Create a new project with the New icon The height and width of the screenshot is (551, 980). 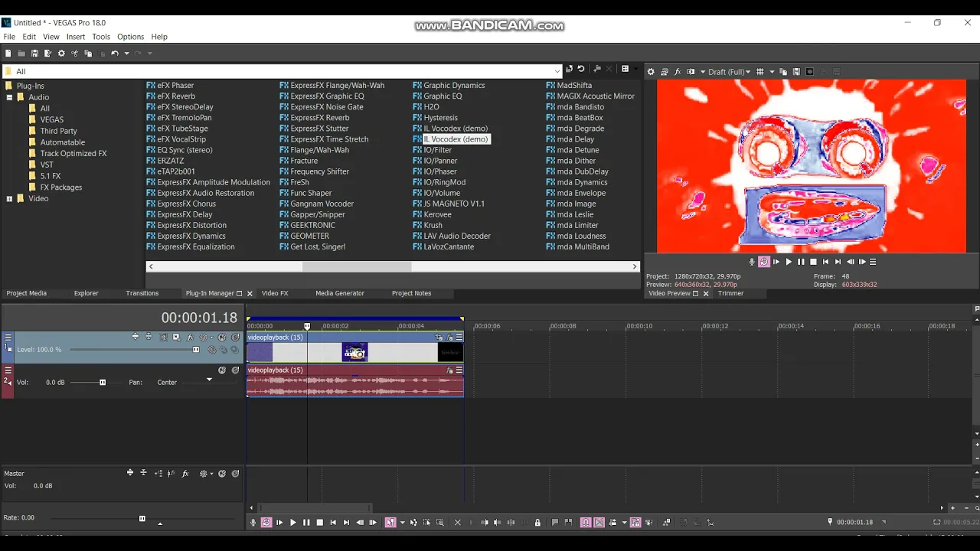8,54
